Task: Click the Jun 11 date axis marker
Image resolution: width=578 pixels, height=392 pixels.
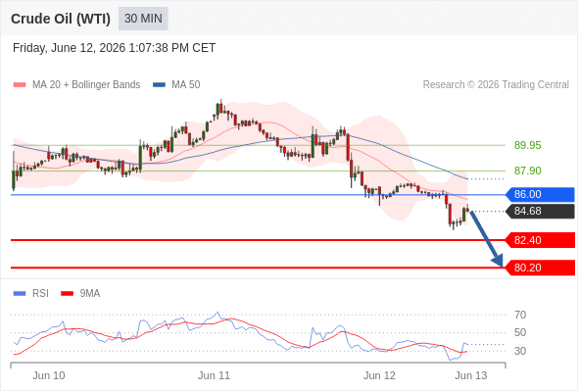Action: (214, 375)
